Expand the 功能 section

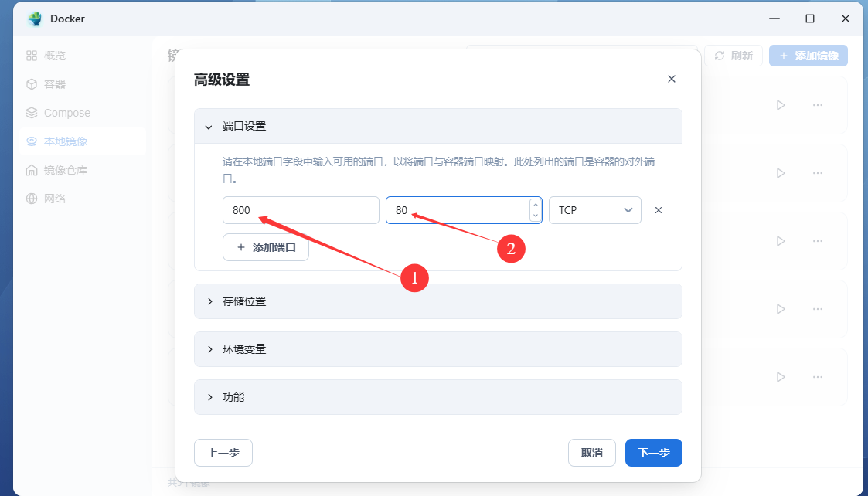(438, 397)
